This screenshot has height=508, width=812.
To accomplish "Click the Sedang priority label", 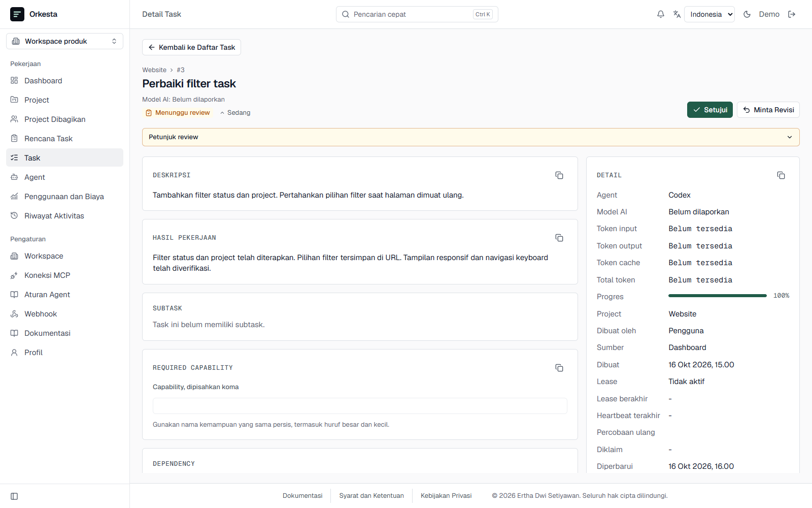I will (x=235, y=113).
